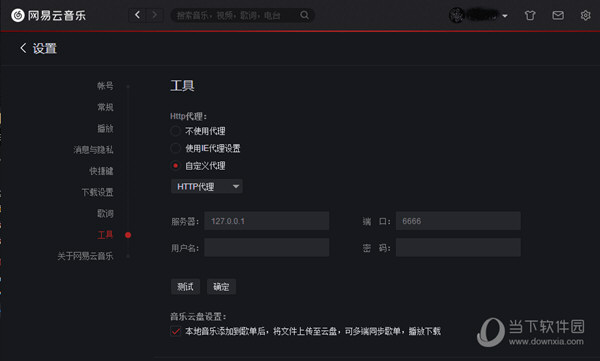Select the 歌词 settings section
Screen dimensions: 600x361
(x=105, y=213)
